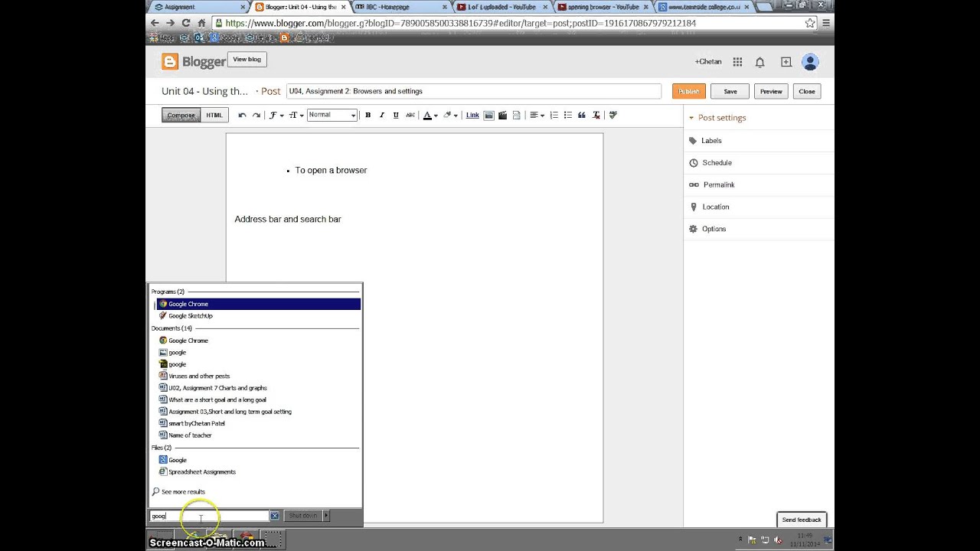Image resolution: width=980 pixels, height=551 pixels.
Task: Click the Close post button
Action: pyautogui.click(x=807, y=91)
